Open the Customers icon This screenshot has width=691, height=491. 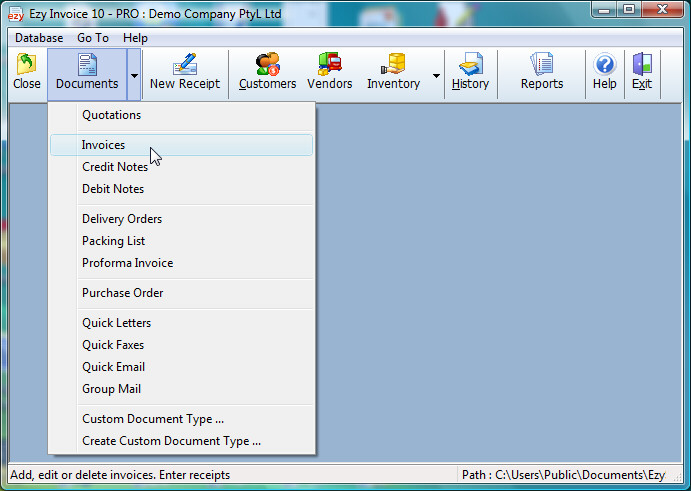267,64
